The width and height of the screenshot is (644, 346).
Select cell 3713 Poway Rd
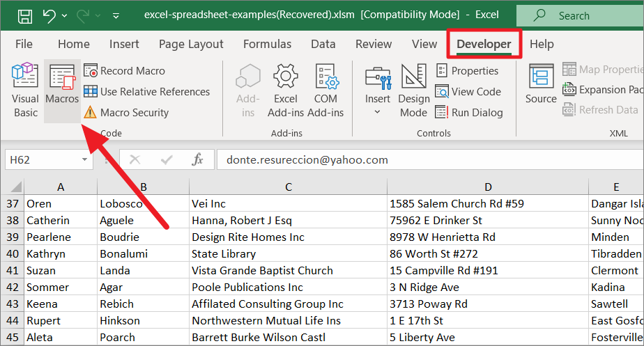pyautogui.click(x=488, y=304)
